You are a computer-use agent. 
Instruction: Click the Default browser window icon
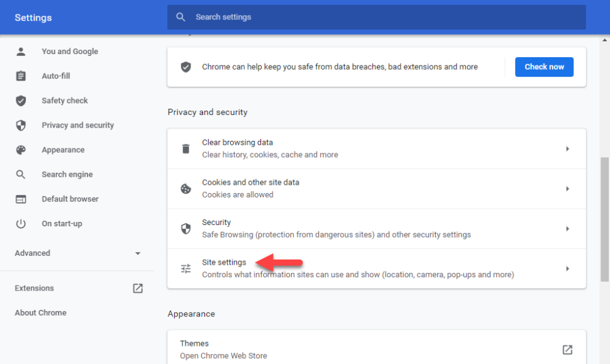coord(21,199)
